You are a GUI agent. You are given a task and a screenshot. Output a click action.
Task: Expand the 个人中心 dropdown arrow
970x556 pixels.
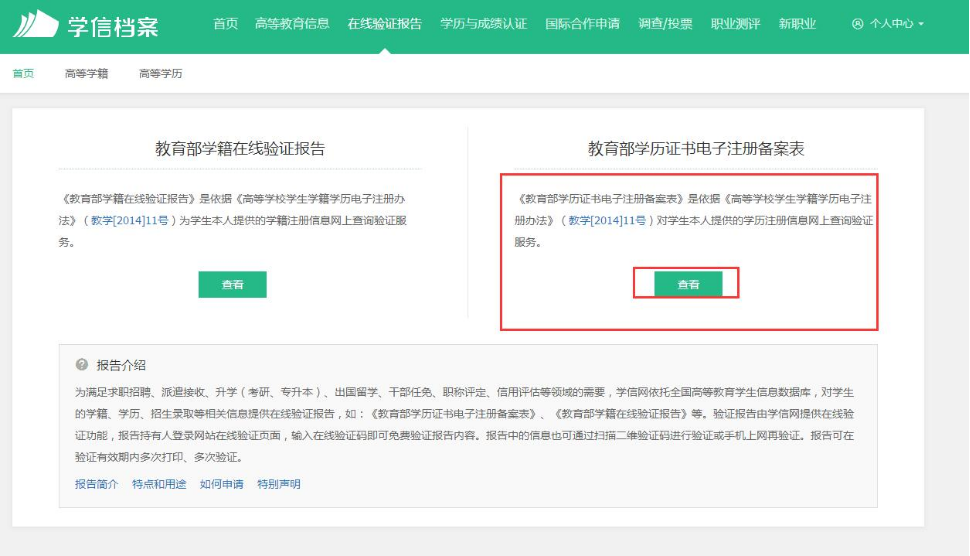click(x=921, y=24)
